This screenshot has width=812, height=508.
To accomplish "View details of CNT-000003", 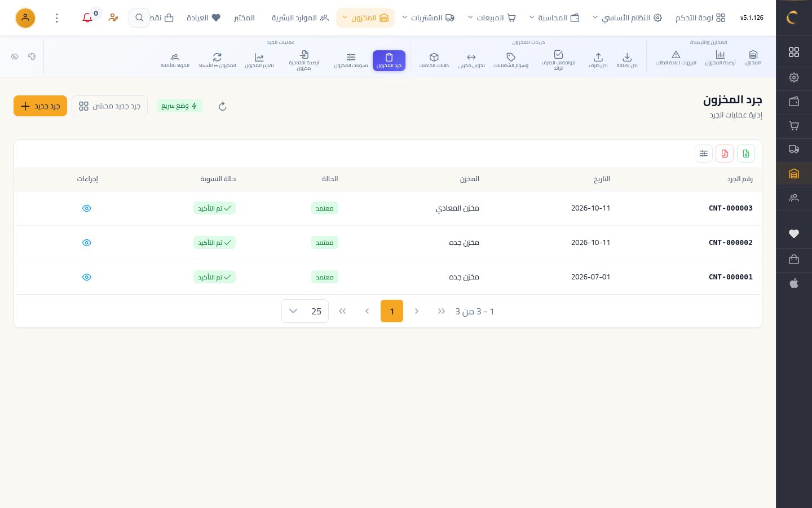I will click(x=87, y=208).
